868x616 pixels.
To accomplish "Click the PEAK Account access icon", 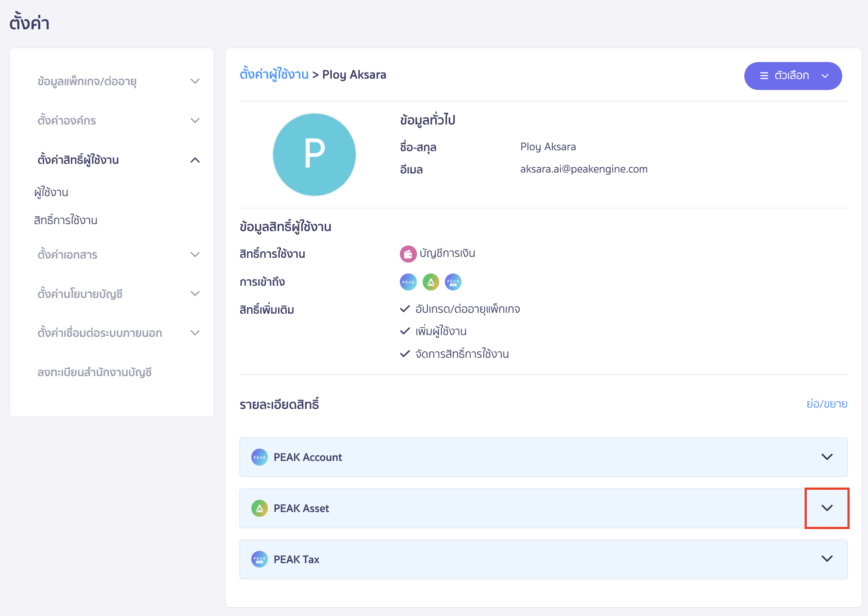I will [x=408, y=282].
